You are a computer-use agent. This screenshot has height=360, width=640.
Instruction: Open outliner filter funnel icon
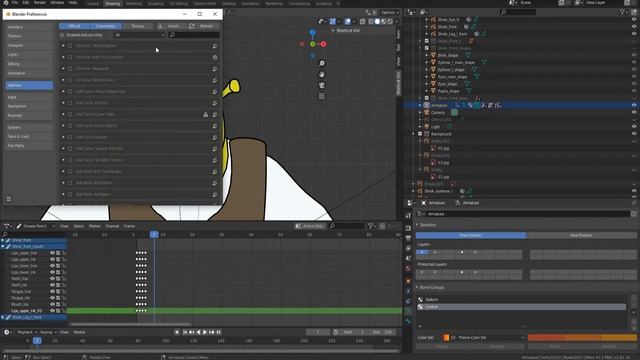622,12
